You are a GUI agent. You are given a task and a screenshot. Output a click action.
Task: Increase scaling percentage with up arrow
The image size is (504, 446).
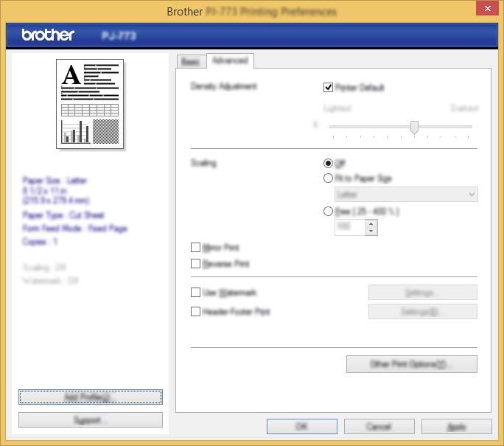371,223
